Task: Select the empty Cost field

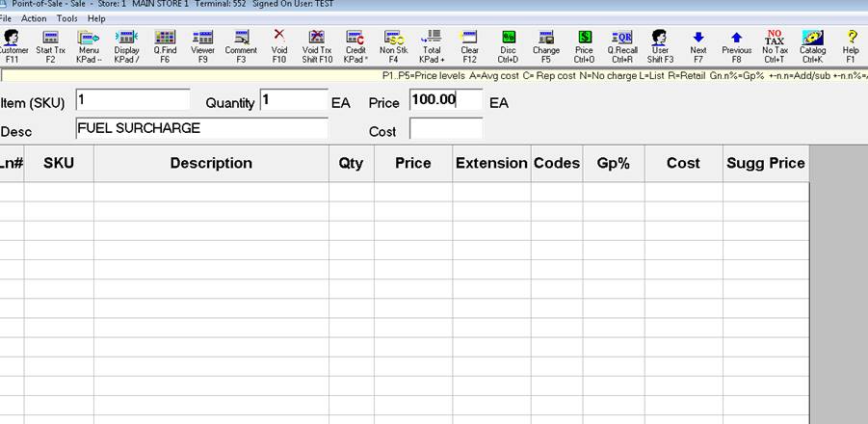Action: point(445,128)
